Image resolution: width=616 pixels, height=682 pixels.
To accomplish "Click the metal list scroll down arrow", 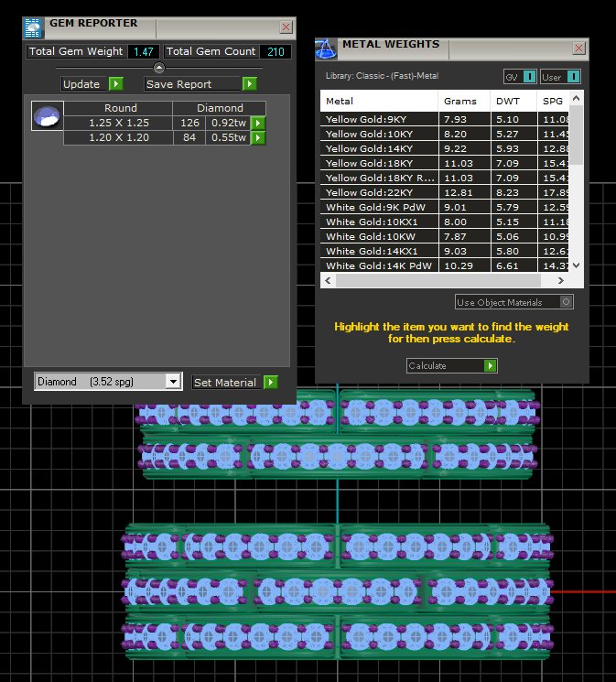I will point(577,265).
